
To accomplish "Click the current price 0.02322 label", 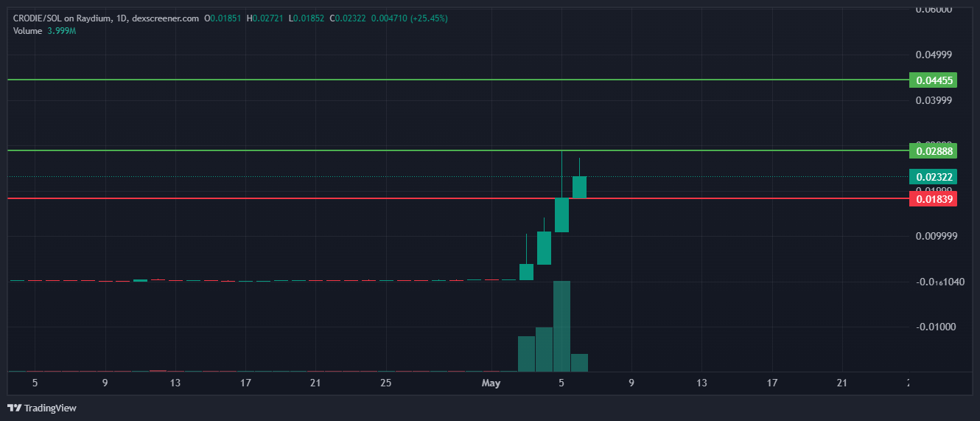I will point(933,177).
